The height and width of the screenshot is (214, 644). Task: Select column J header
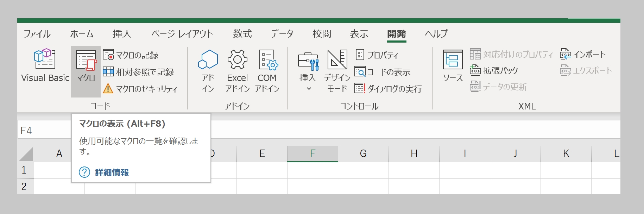click(x=515, y=154)
